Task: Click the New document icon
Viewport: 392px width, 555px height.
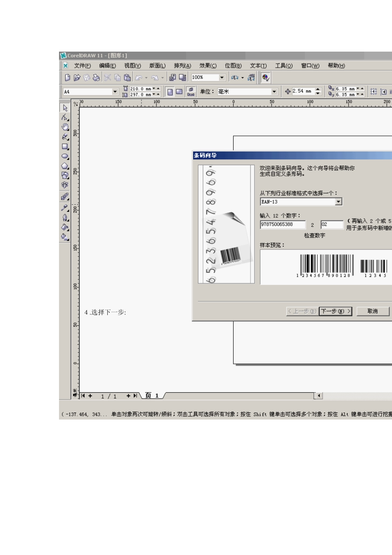Action: coord(67,78)
